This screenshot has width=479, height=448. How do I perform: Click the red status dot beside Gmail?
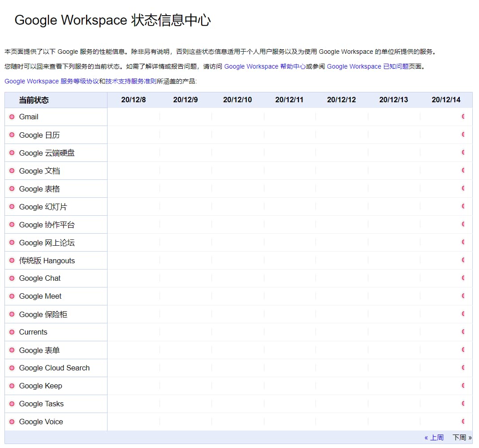(12, 117)
